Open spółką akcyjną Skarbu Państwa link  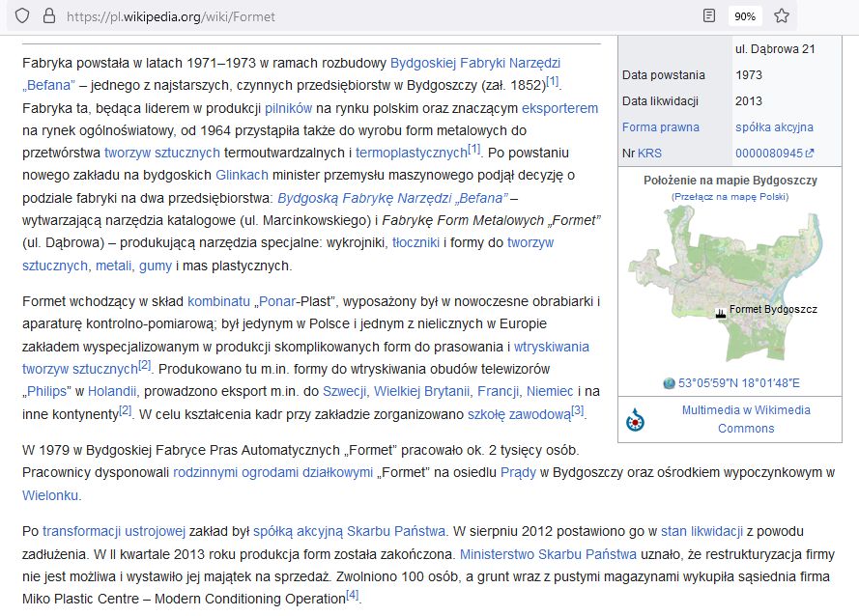click(349, 531)
